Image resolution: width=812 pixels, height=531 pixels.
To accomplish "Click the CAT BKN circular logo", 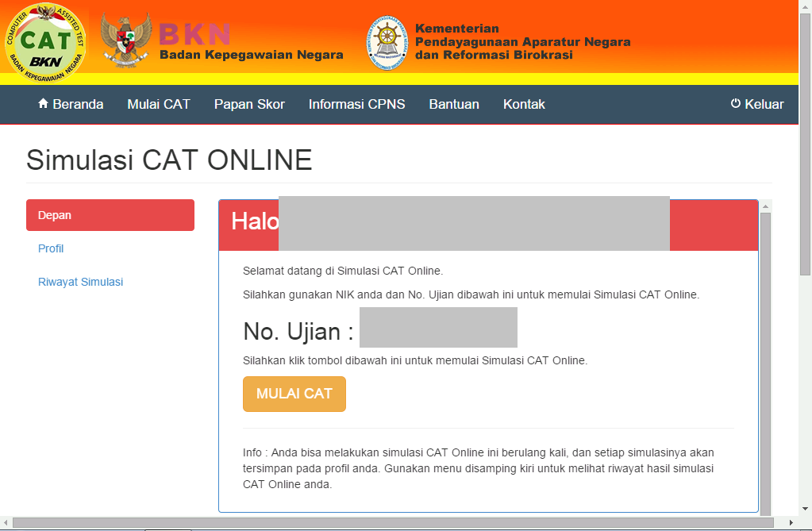I will (45, 43).
